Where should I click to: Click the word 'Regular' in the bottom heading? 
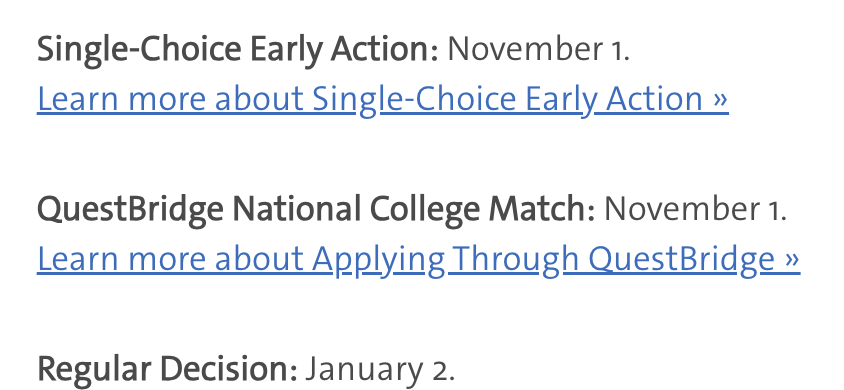pos(94,371)
